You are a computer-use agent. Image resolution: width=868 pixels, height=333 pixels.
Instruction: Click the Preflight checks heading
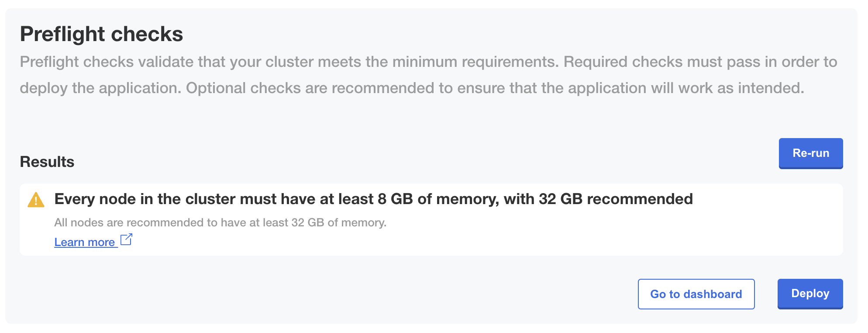pyautogui.click(x=101, y=34)
